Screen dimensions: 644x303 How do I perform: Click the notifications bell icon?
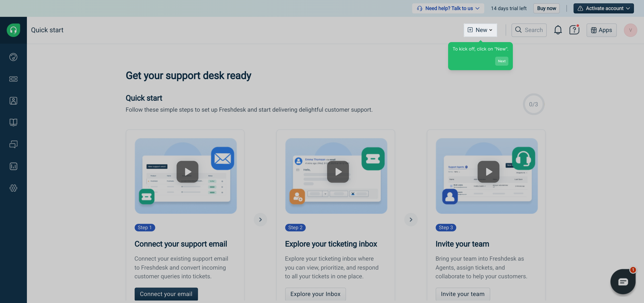pyautogui.click(x=558, y=30)
